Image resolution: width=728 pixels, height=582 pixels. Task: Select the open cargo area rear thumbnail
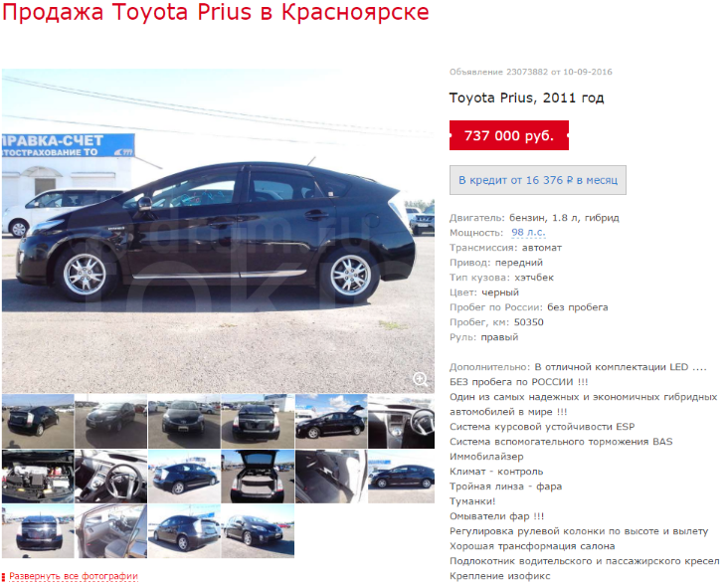258,477
